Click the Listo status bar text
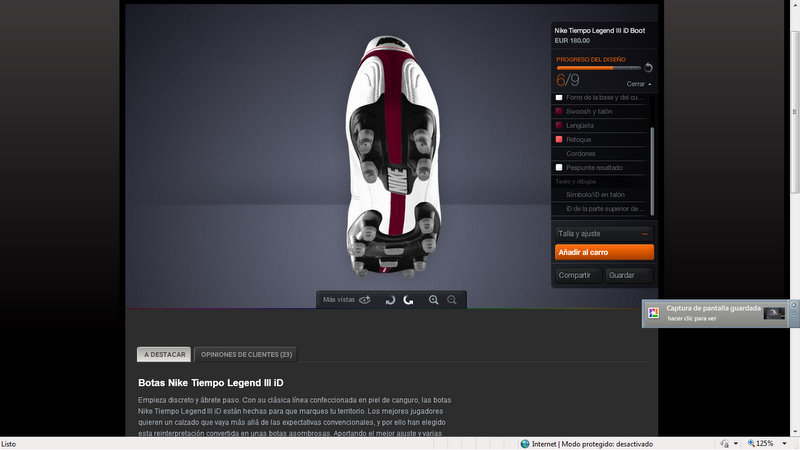The height and width of the screenshot is (450, 800). pyautogui.click(x=8, y=444)
